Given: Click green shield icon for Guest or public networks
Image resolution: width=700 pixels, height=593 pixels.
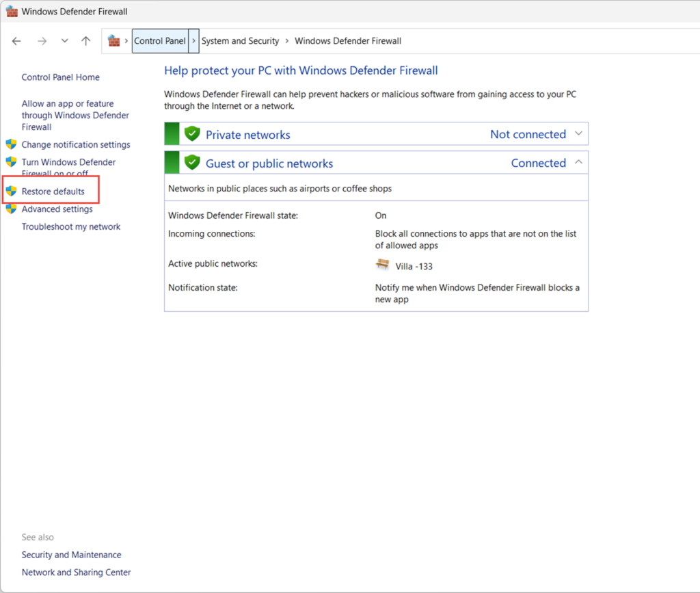Looking at the screenshot, I should (192, 163).
